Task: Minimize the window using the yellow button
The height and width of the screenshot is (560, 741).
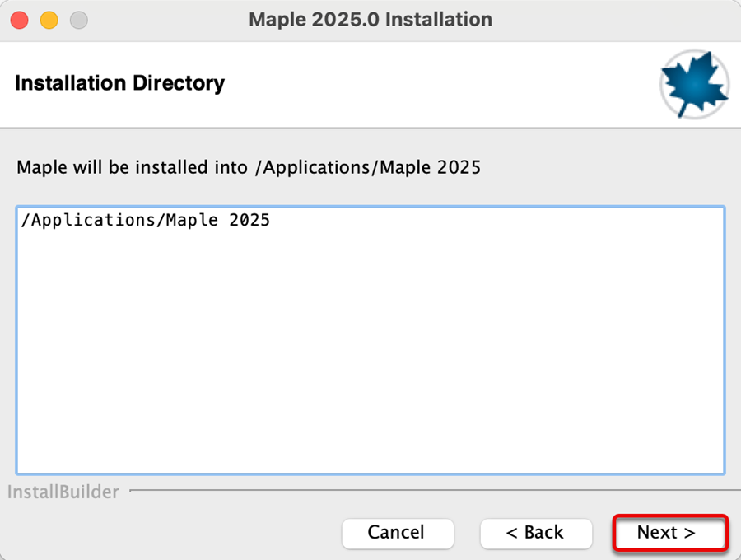Action: coord(49,21)
